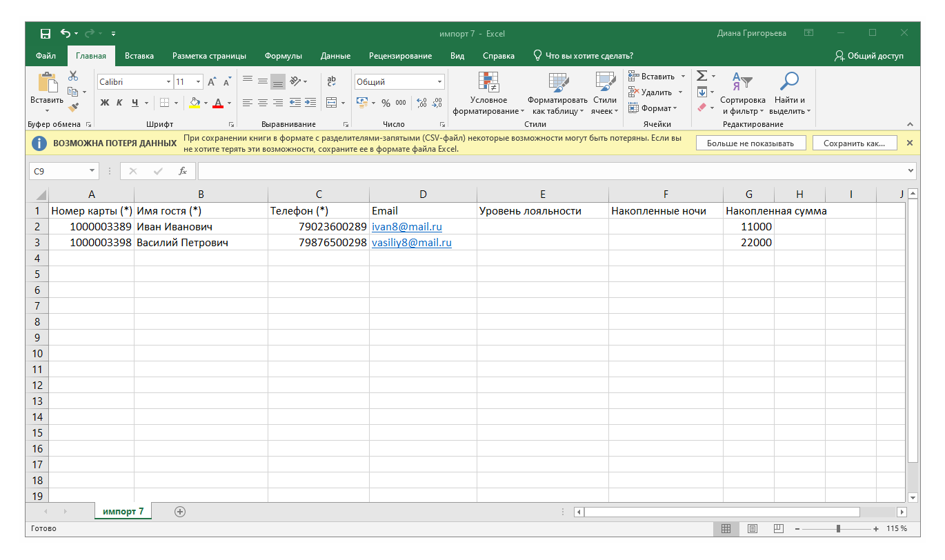The height and width of the screenshot is (560, 945).
Task: Click into the formula bar input field
Action: pos(552,171)
